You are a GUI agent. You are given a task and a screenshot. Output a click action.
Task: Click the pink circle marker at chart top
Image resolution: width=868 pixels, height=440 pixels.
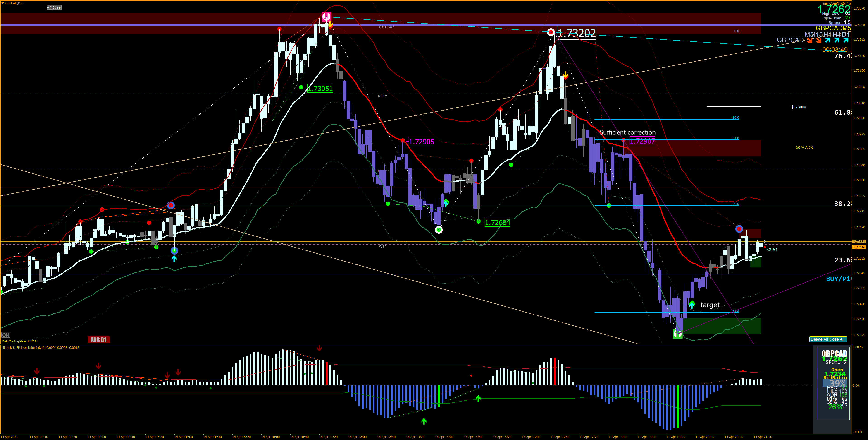[x=326, y=16]
